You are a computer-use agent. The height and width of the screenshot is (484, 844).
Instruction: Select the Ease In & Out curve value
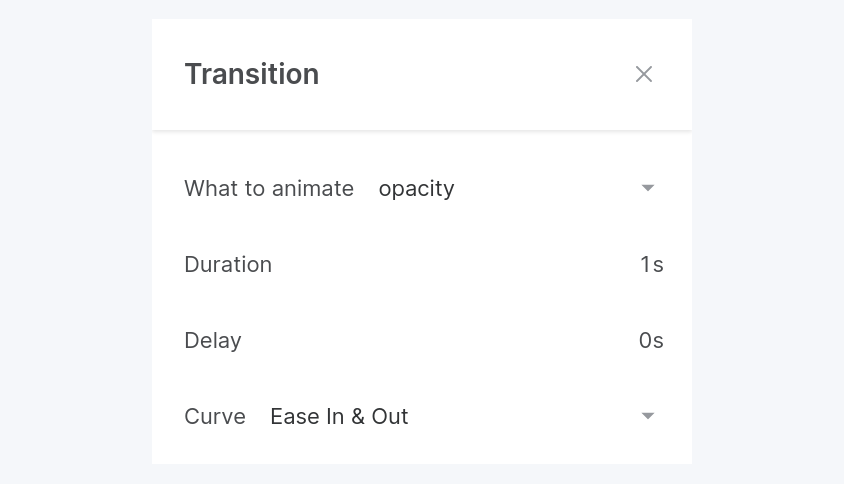(x=339, y=416)
